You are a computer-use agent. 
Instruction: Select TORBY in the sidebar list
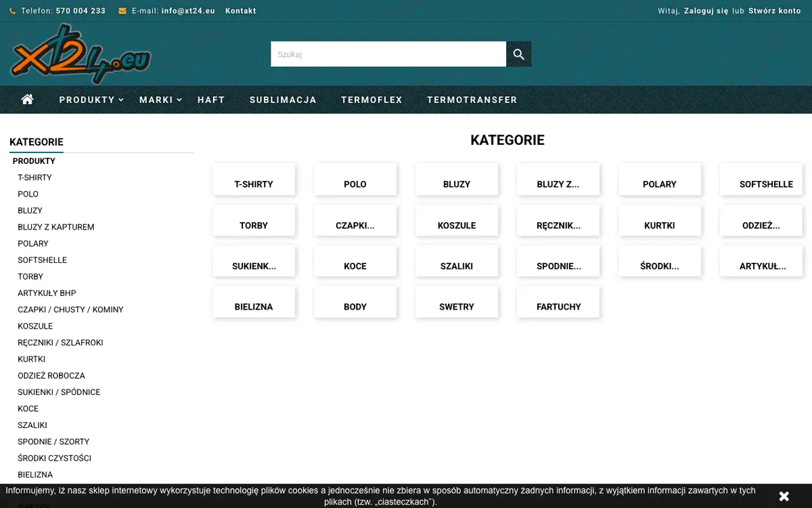tap(30, 276)
